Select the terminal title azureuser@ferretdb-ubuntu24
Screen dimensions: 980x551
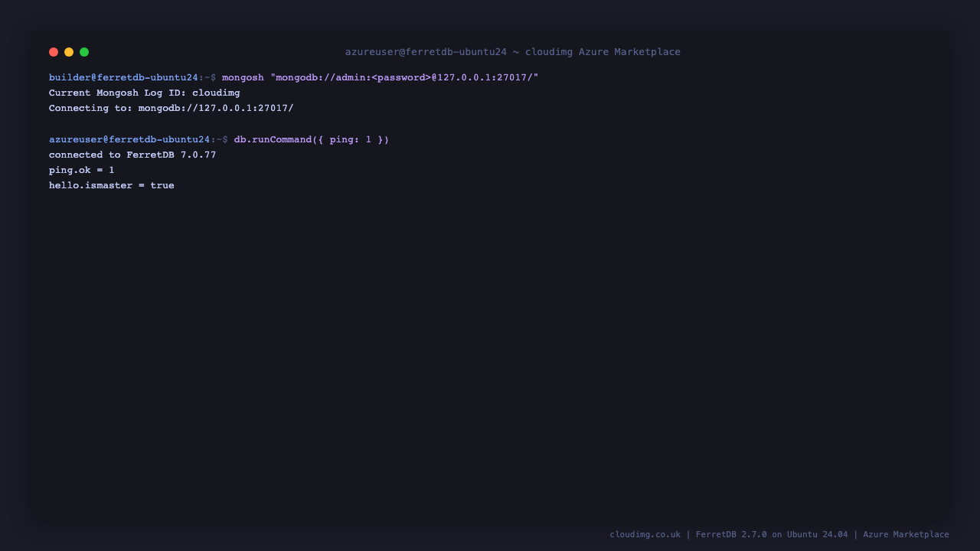[426, 52]
